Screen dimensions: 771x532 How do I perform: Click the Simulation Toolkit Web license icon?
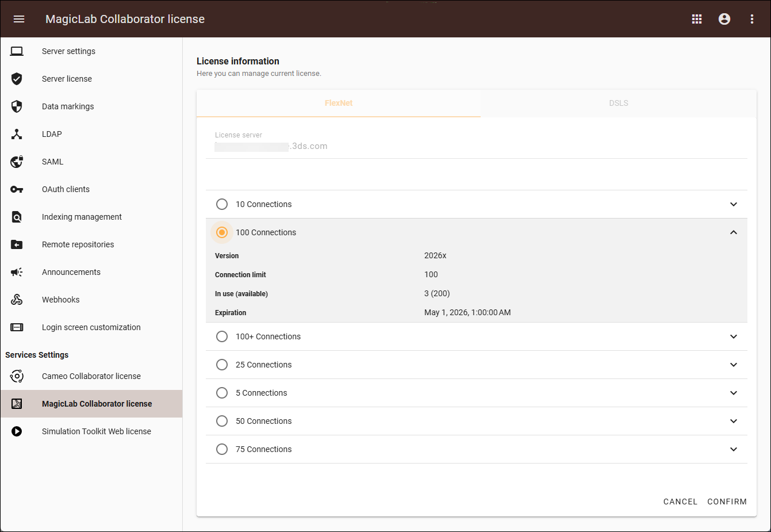point(17,431)
